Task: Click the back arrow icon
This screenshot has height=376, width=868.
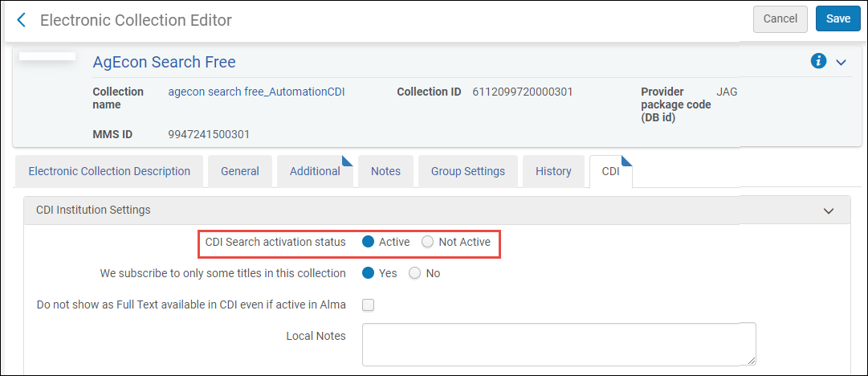Action: coord(21,19)
